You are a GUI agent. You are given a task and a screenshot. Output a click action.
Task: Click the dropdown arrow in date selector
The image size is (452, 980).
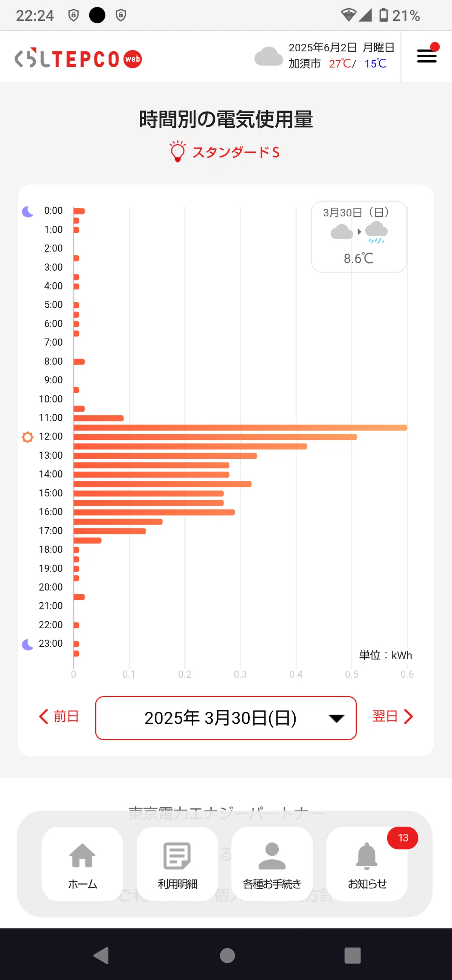336,718
